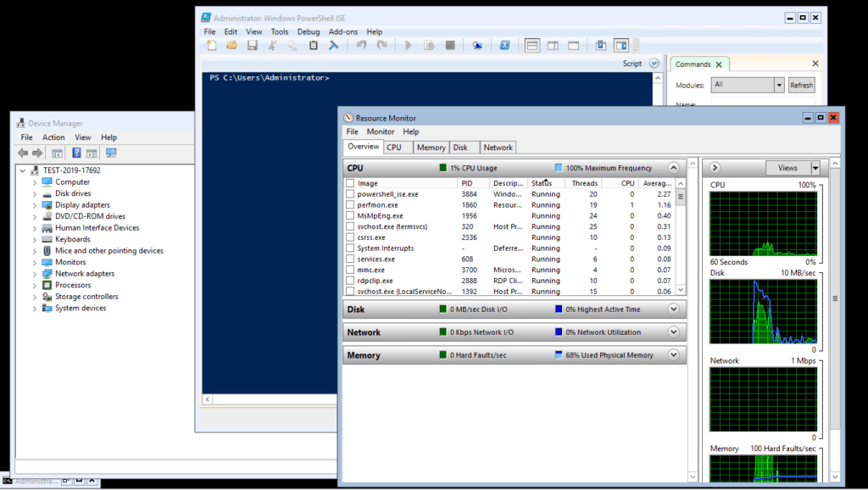
Task: Click Save floppy icon in PowerShell ISE
Action: [253, 46]
